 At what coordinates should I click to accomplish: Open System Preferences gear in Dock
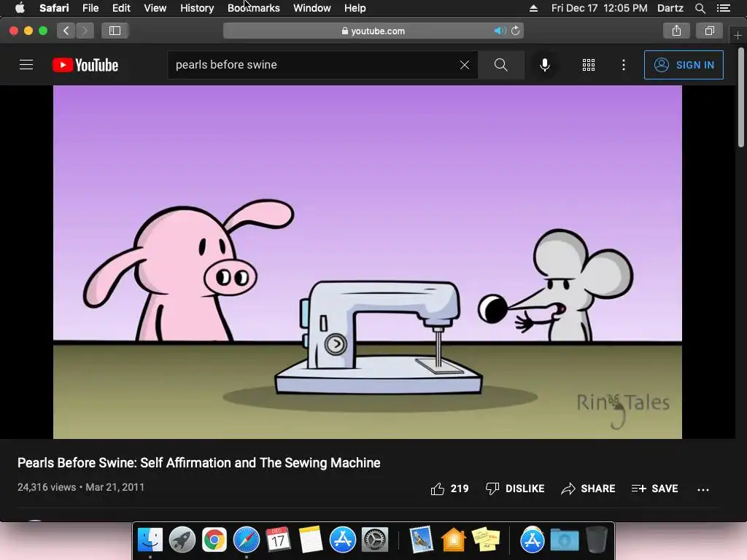pyautogui.click(x=375, y=540)
